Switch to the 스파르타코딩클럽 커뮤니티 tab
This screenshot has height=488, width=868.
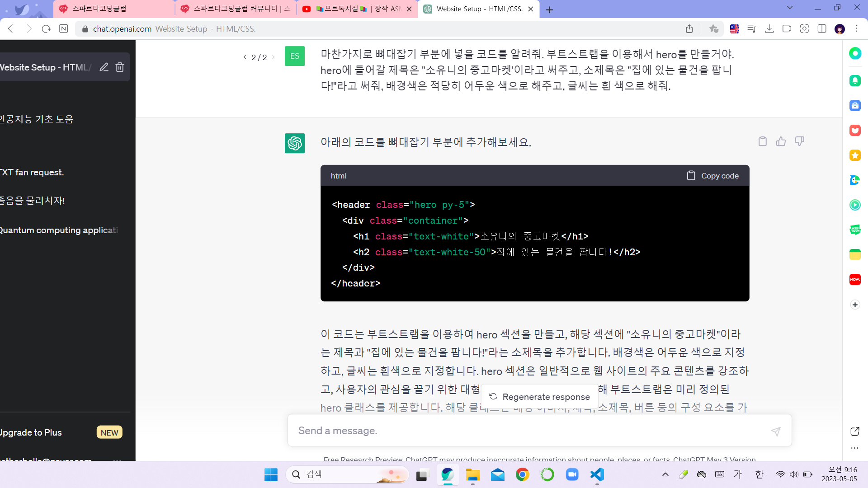click(236, 9)
